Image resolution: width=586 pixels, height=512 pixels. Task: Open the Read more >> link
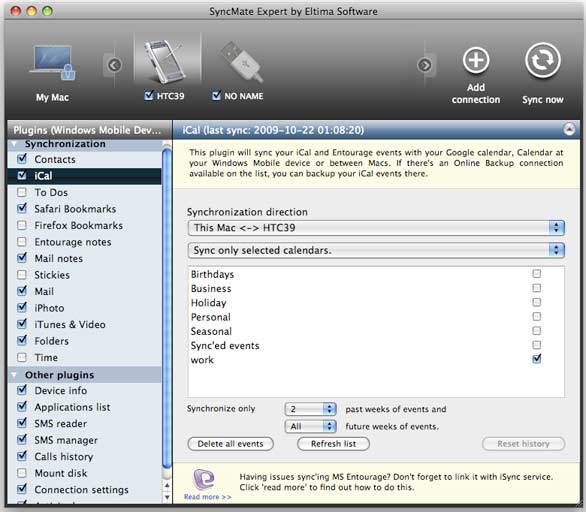pos(207,497)
